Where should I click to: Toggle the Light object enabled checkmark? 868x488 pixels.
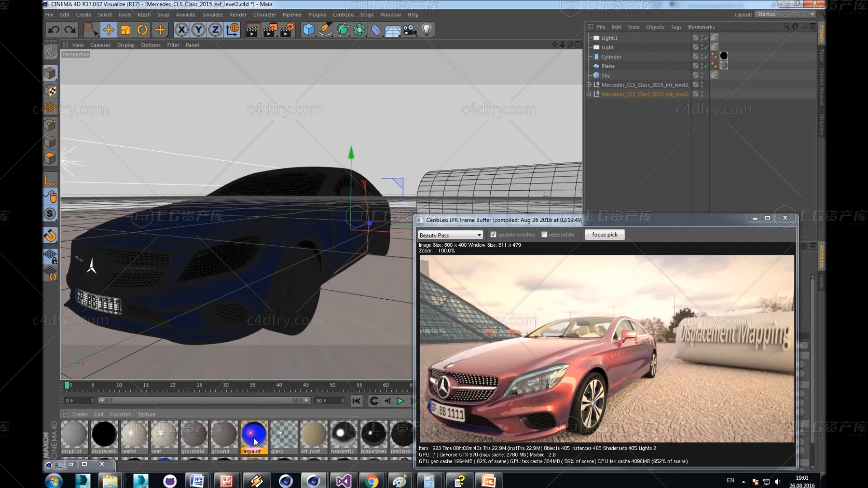coord(706,47)
